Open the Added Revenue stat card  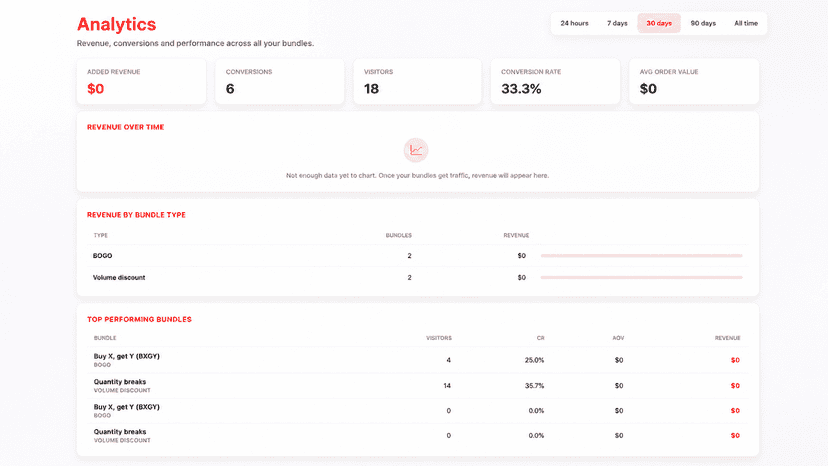pos(142,81)
